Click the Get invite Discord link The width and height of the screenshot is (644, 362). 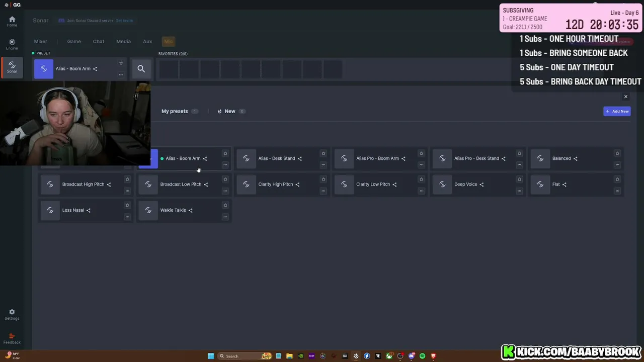tap(124, 21)
